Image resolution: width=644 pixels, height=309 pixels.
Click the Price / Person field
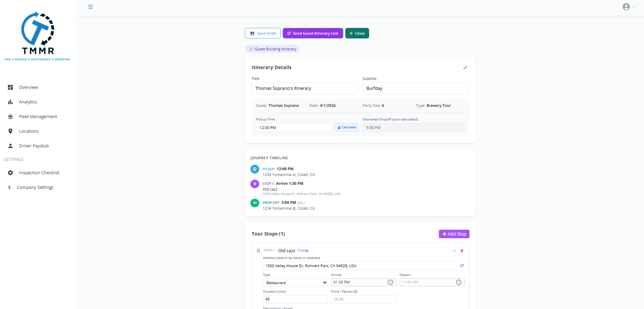coord(364,299)
